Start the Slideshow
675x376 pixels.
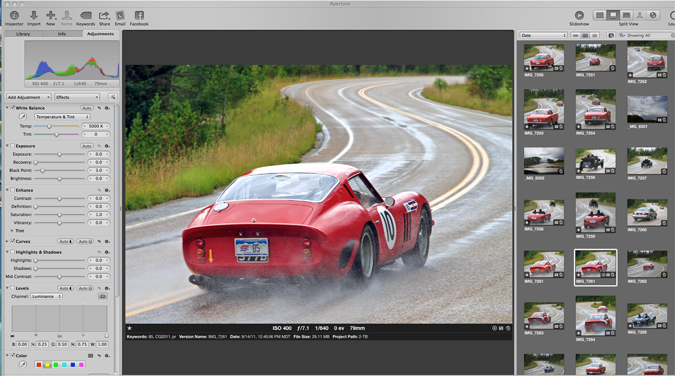[579, 16]
